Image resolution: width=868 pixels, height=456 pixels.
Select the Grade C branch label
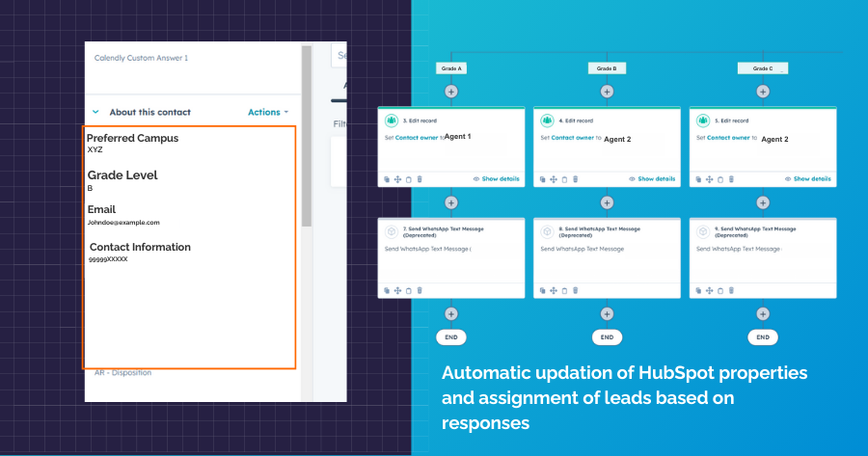pos(763,68)
